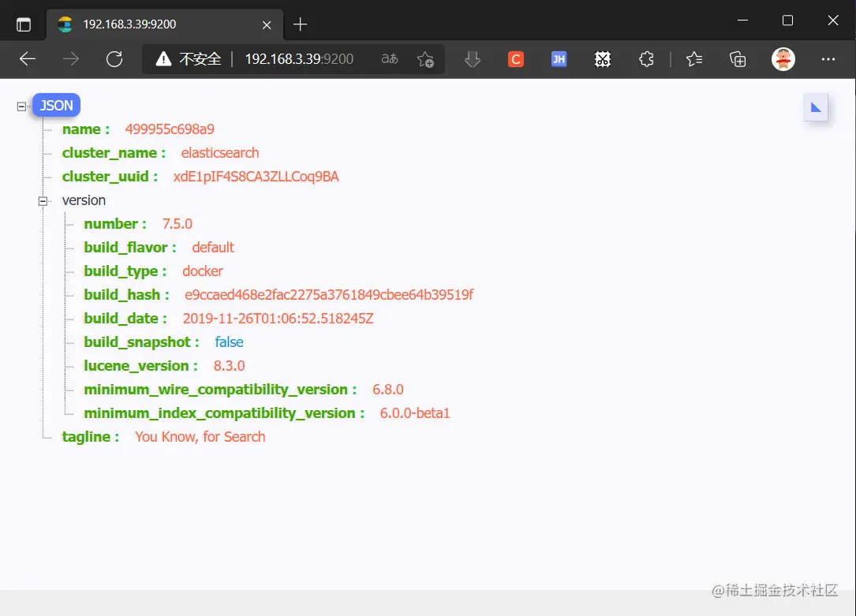Collapse the version node
Viewport: 856px width, 616px height.
[x=43, y=201]
